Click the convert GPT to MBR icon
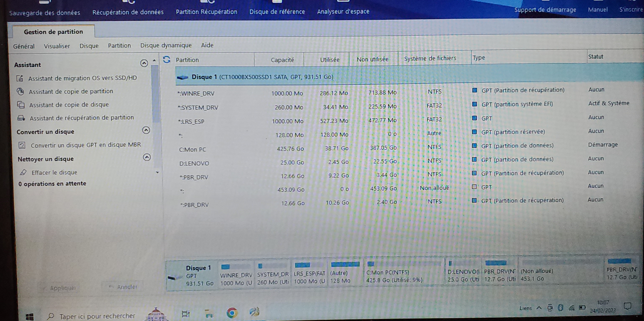Image resolution: width=644 pixels, height=321 pixels. [22, 145]
